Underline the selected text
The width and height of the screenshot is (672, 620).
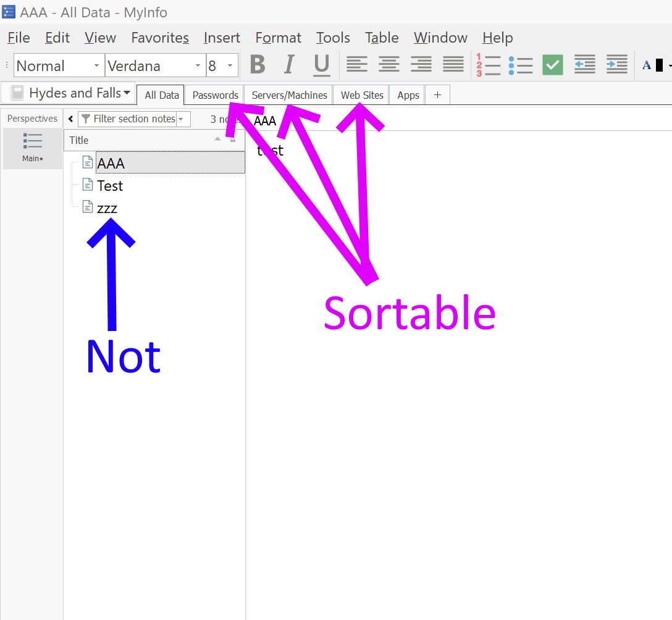coord(321,65)
